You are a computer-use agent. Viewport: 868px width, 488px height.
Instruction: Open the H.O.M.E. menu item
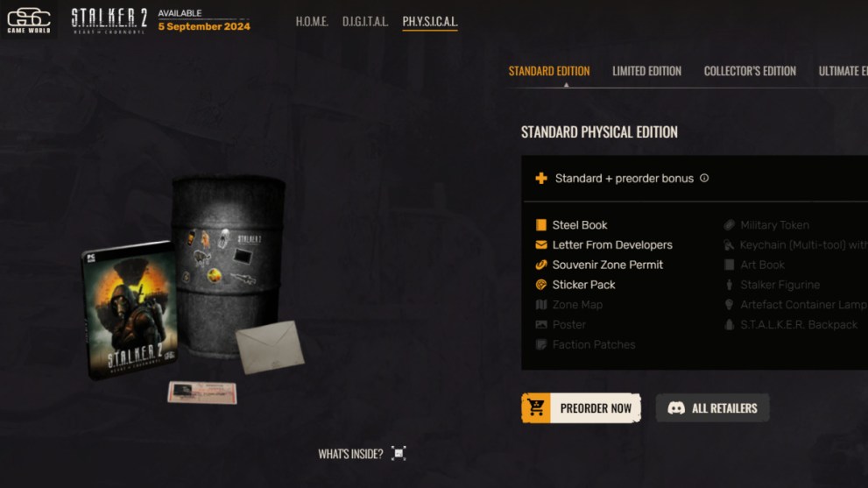coord(312,22)
